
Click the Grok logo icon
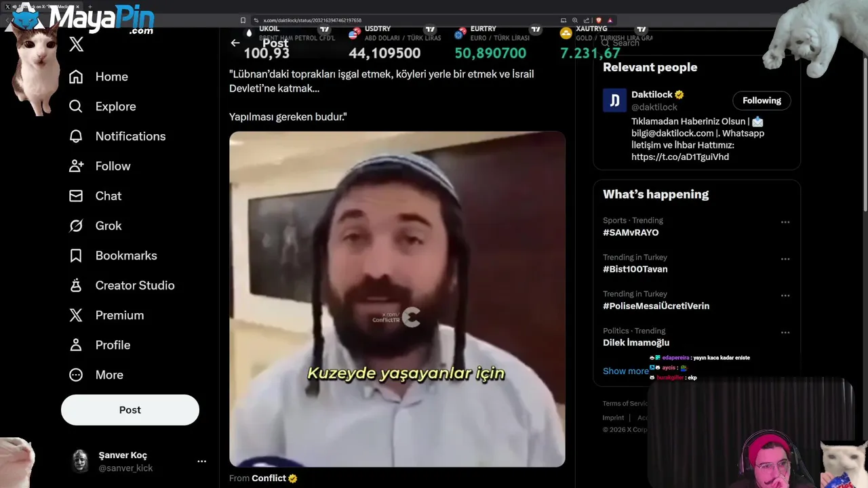tap(76, 226)
